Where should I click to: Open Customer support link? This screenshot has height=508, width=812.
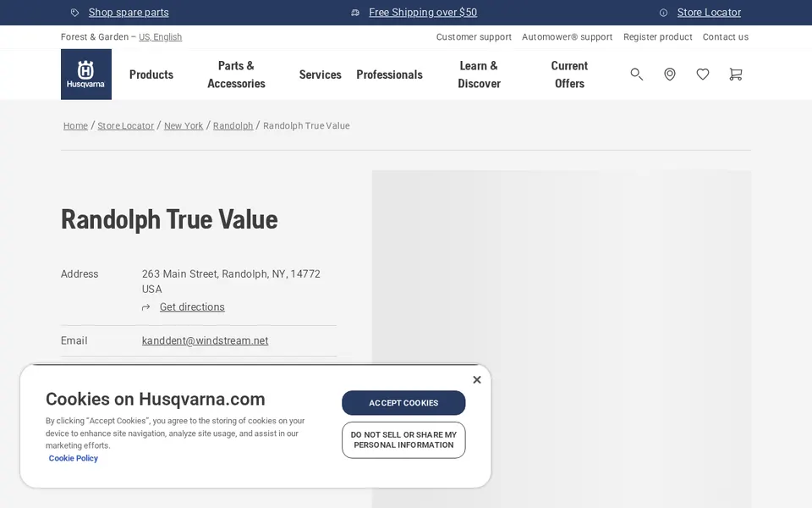pos(474,36)
